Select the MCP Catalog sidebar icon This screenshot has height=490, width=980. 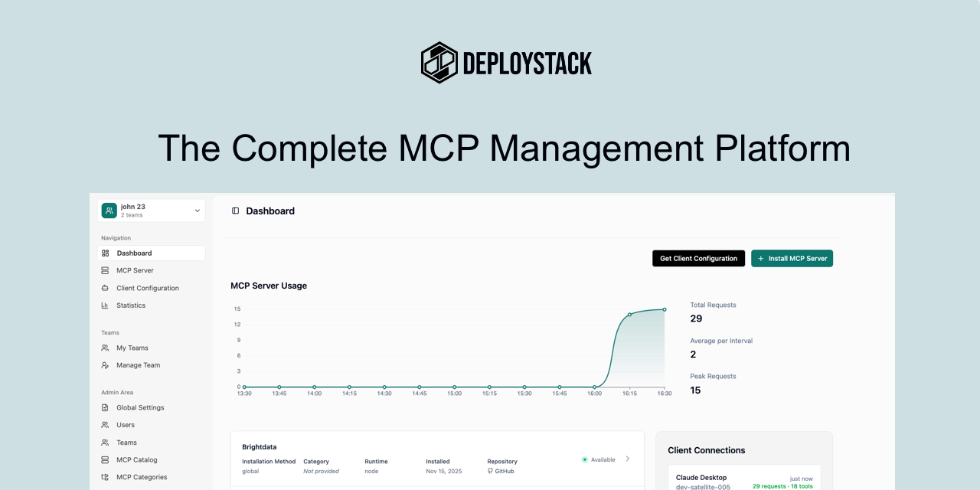click(x=105, y=459)
